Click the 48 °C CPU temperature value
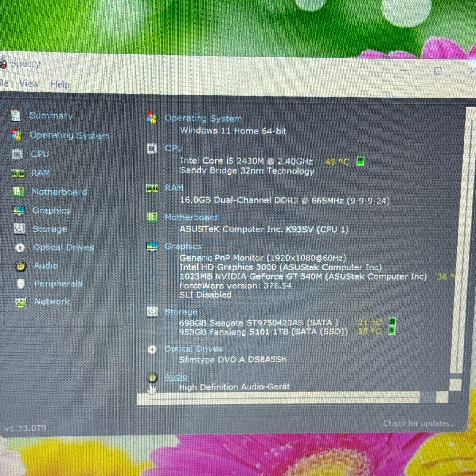 click(x=337, y=162)
